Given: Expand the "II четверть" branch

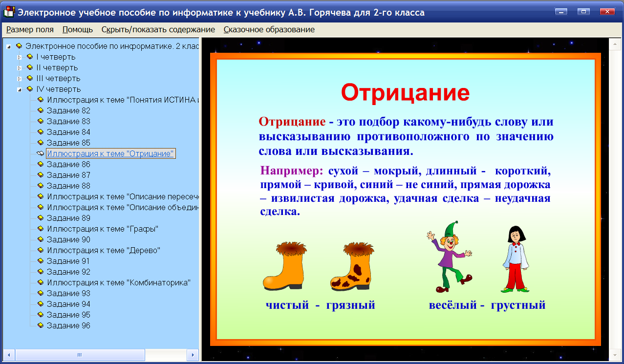Looking at the screenshot, I should pos(19,67).
